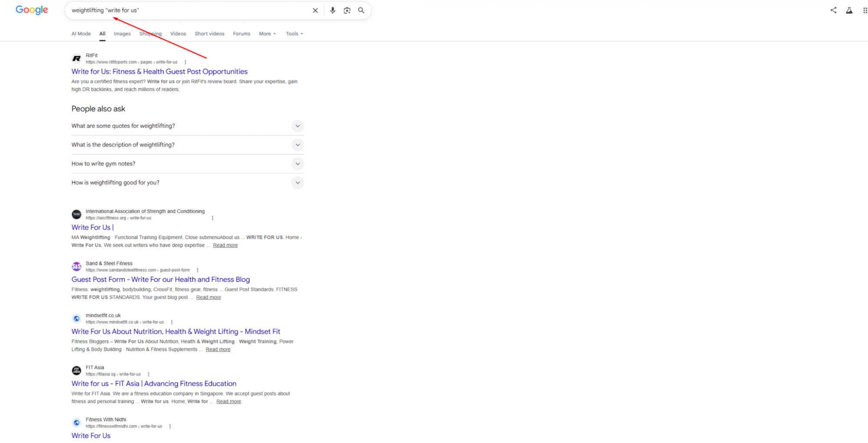Start voice search with the microphone icon
This screenshot has height=443, width=868.
pos(333,10)
